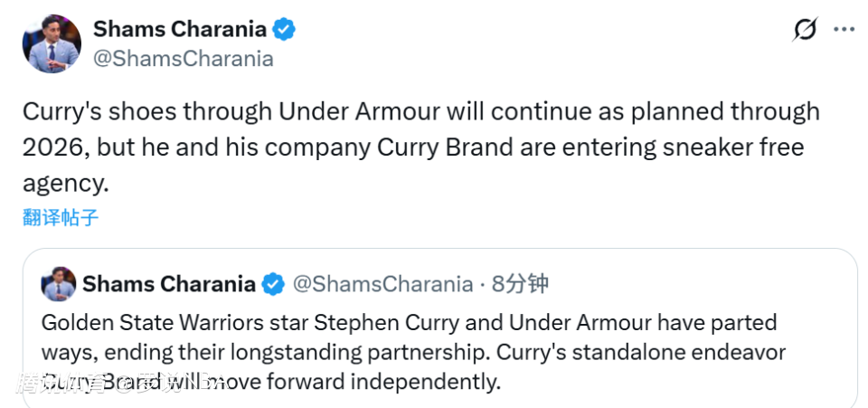Click the verified badge inside the quoted post
Viewport: 868px width, 408px height.
click(273, 284)
